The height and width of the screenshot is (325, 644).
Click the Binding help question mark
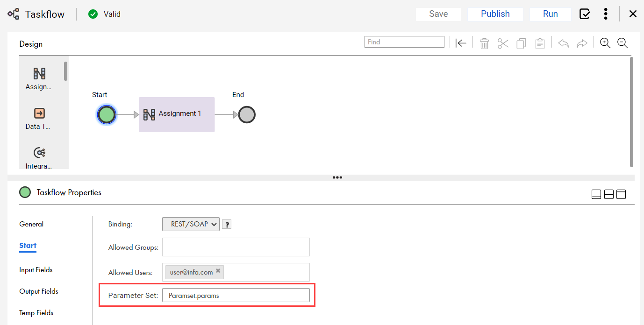point(227,225)
